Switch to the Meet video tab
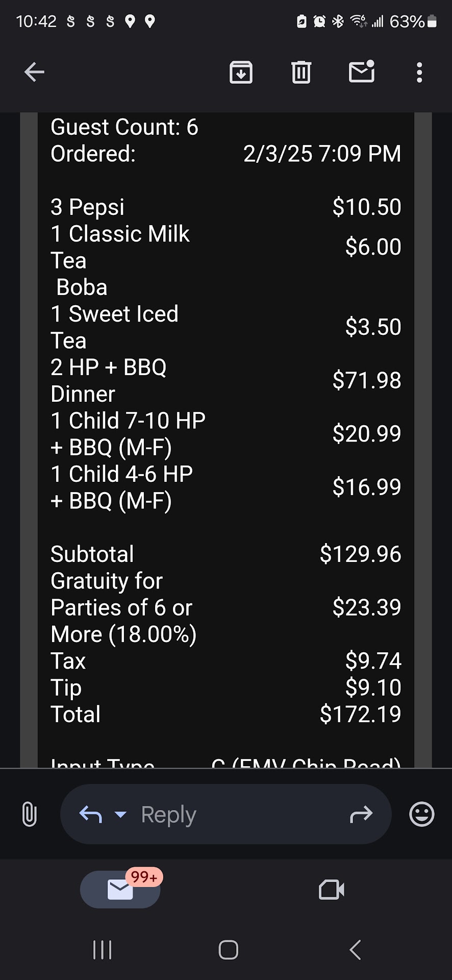Screen dimensions: 452x980 332,890
